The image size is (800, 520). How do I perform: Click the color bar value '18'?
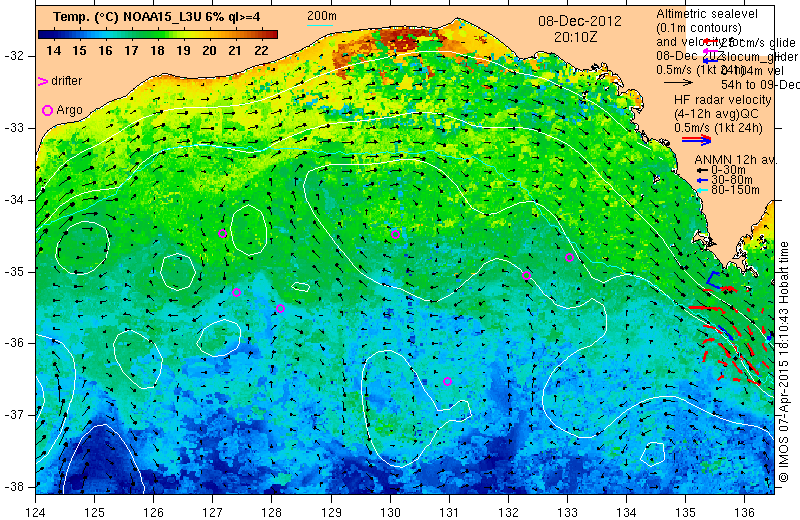coord(157,51)
